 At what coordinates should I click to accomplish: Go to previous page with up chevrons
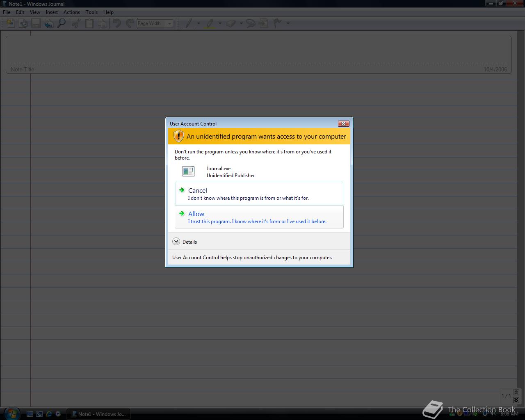pyautogui.click(x=516, y=393)
